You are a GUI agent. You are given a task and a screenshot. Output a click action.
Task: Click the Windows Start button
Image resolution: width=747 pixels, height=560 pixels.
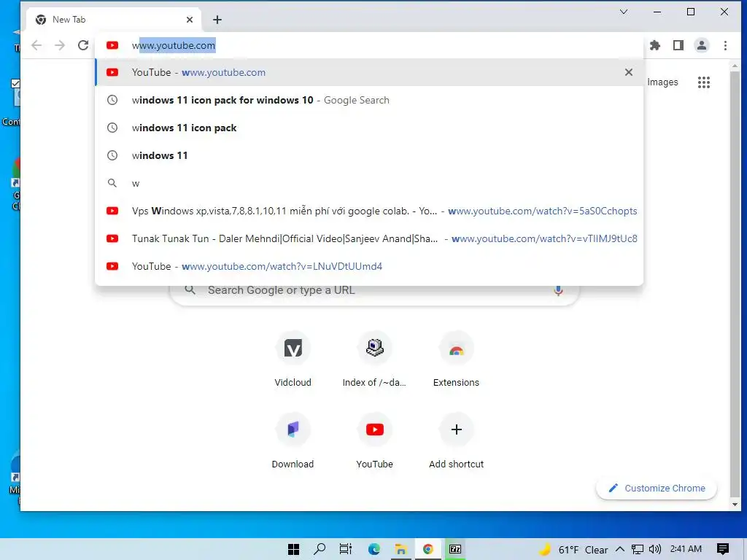(x=293, y=549)
